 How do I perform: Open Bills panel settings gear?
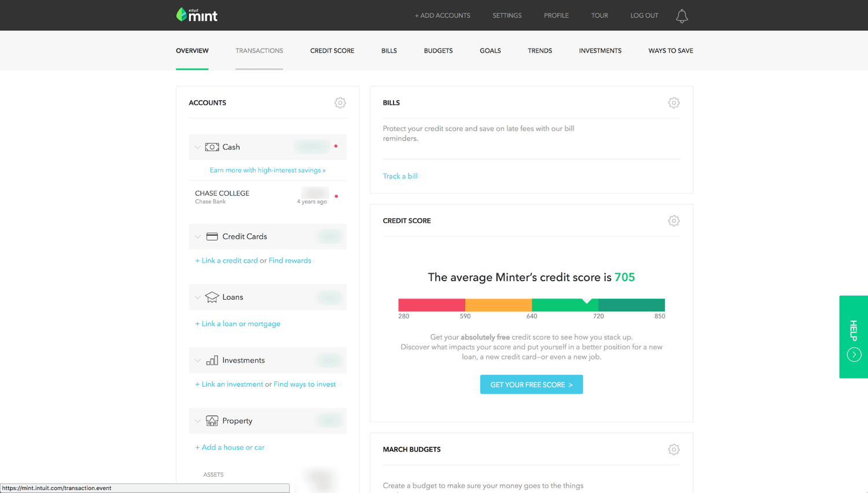tap(674, 102)
